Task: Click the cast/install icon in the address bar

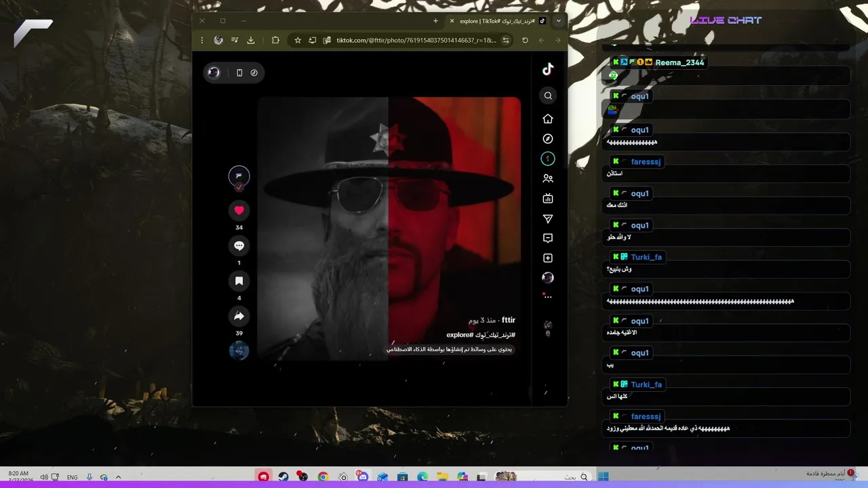Action: point(313,40)
